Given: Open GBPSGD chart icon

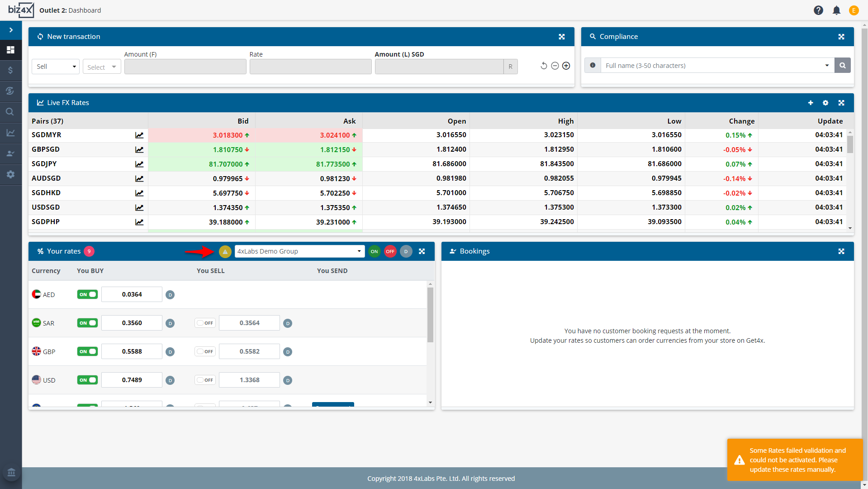Looking at the screenshot, I should point(139,149).
